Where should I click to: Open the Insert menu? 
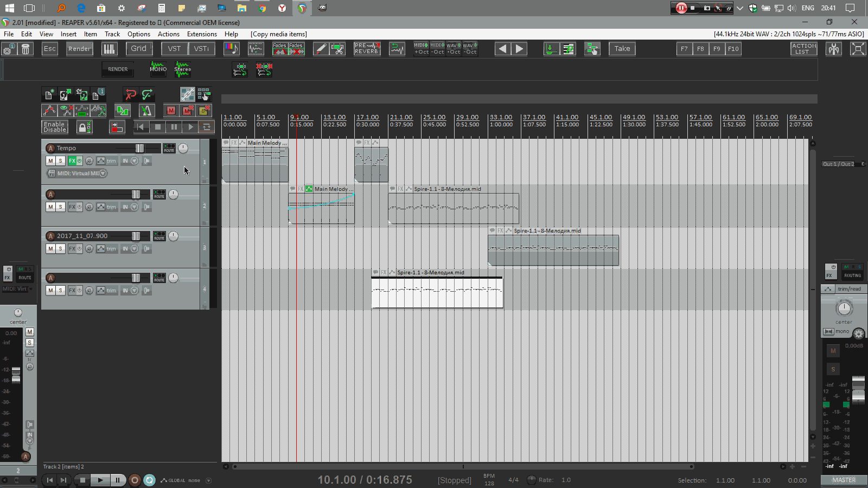click(68, 34)
